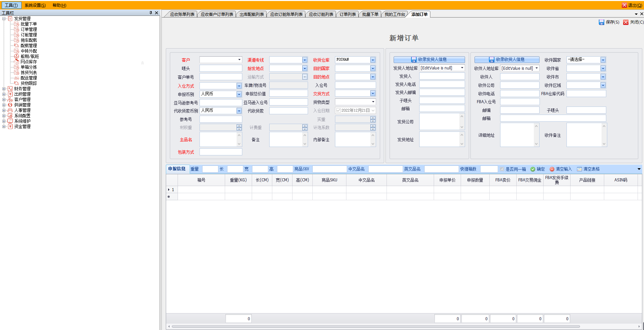Viewport: 644px width, 330px height.
Task: Click the 收录收件人信息 button
Action: coord(507,60)
